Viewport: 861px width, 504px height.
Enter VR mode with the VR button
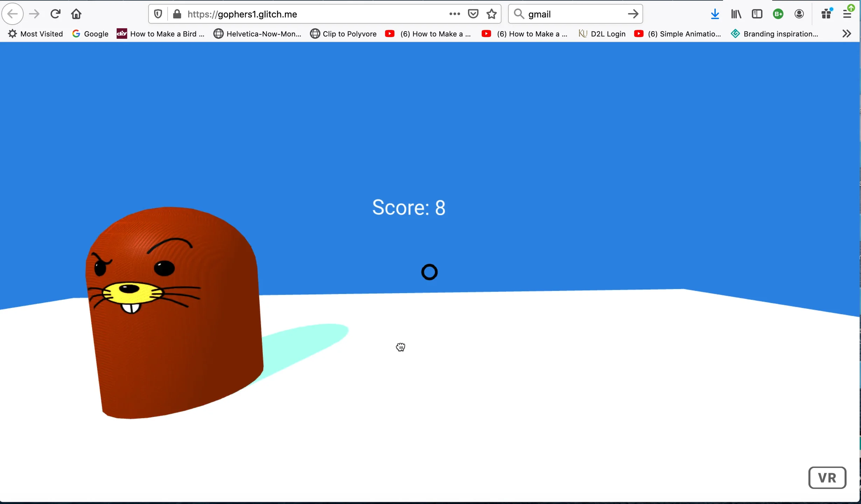(827, 477)
